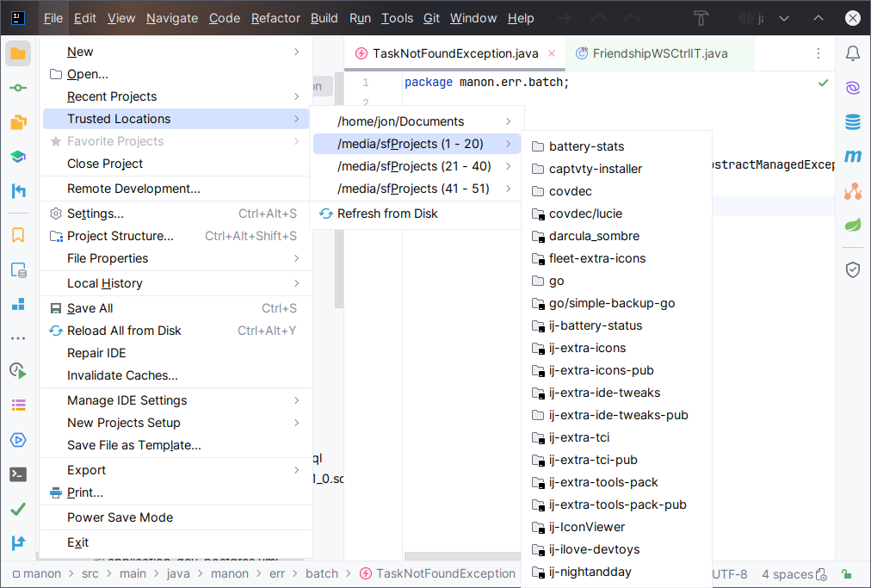Open the covdec/lucie project
This screenshot has width=871, height=588.
click(616, 214)
